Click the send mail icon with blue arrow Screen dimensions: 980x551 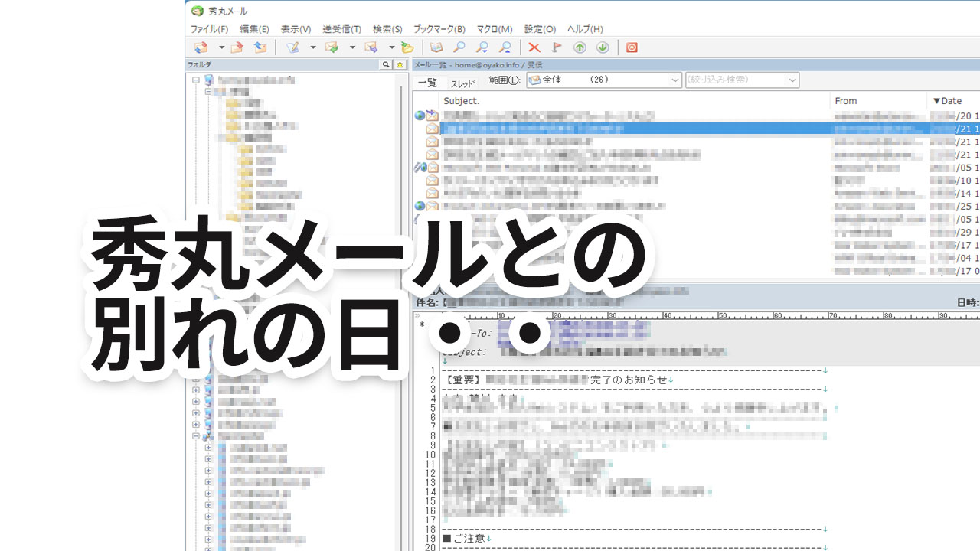(260, 47)
